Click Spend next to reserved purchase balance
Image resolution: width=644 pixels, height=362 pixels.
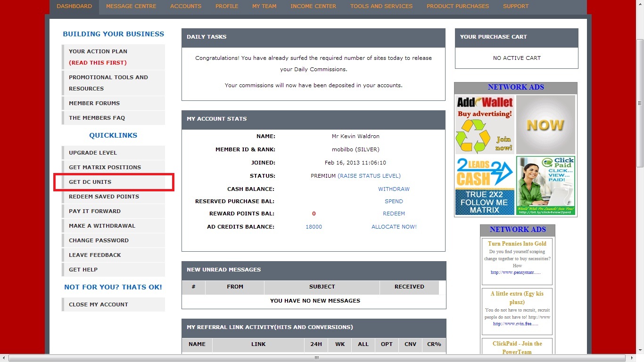tap(394, 201)
